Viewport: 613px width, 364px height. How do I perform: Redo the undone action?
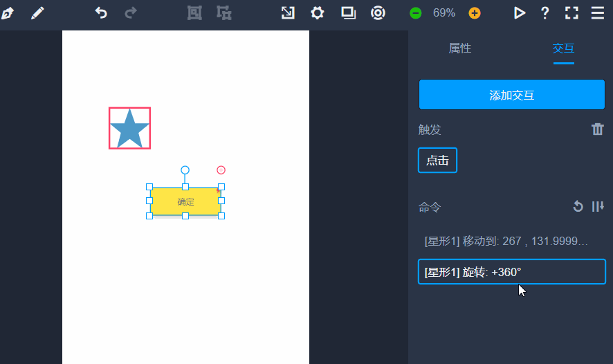coord(130,13)
